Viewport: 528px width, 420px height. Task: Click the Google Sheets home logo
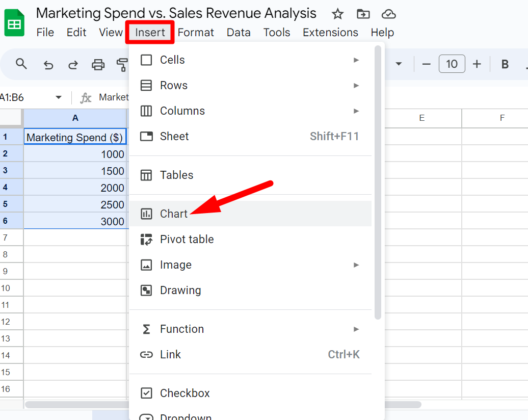(14, 24)
